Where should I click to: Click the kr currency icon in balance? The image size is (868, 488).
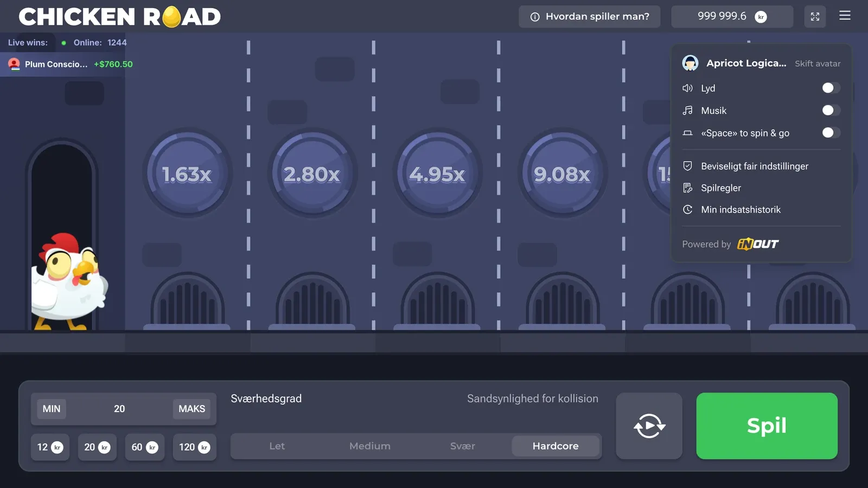pos(761,17)
